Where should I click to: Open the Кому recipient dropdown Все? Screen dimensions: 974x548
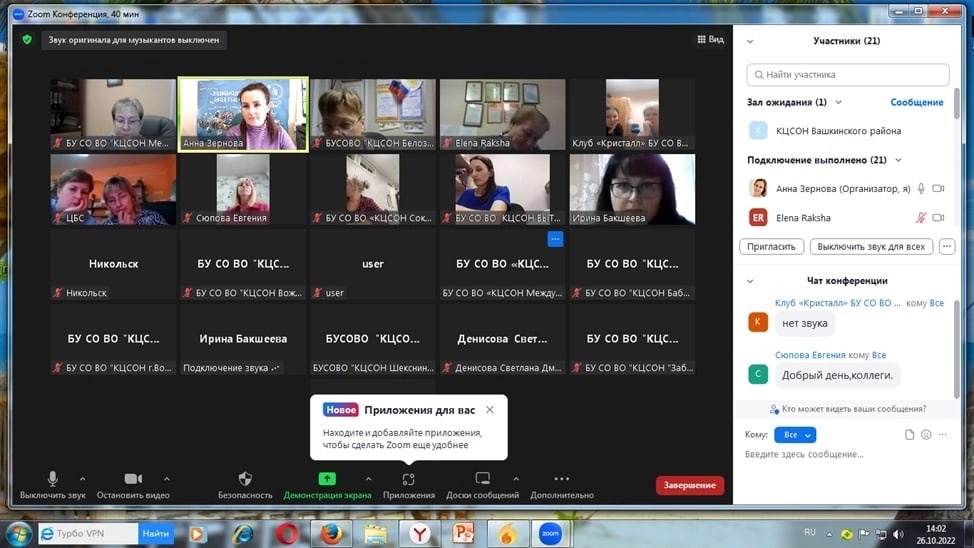[x=795, y=435]
